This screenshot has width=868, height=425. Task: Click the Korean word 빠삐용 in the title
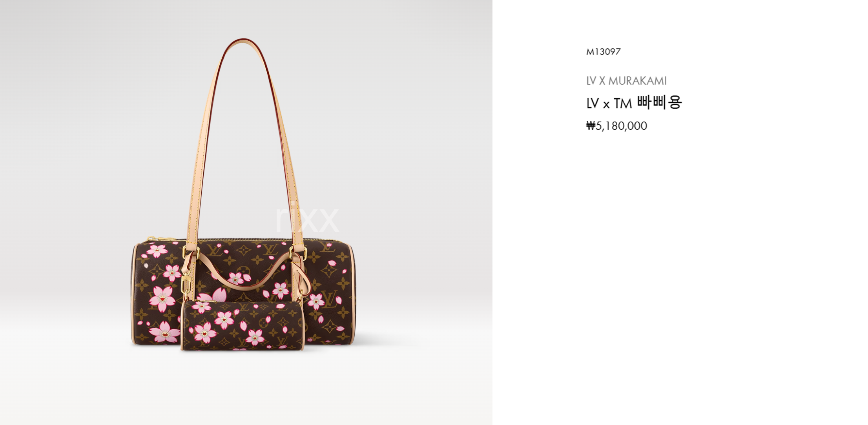coord(659,103)
